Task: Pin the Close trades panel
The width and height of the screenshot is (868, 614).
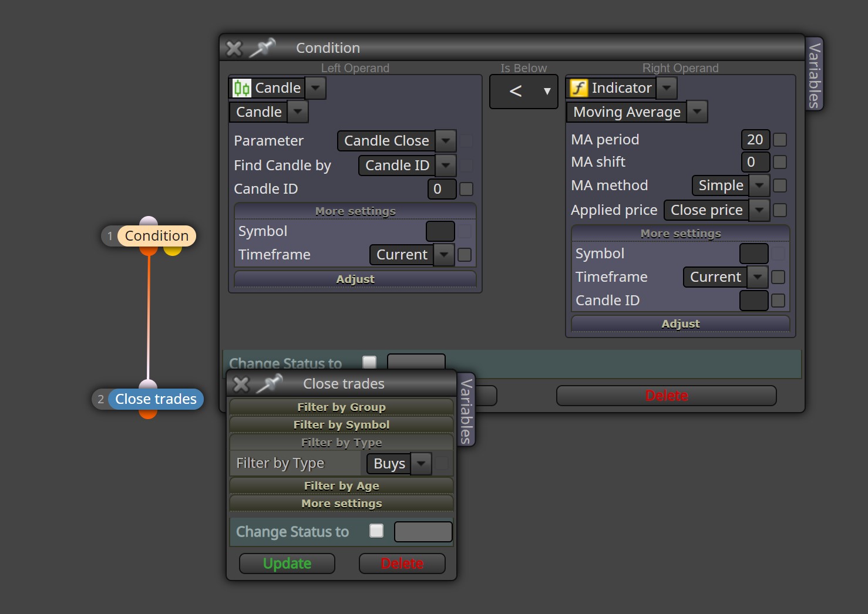Action: 270,384
